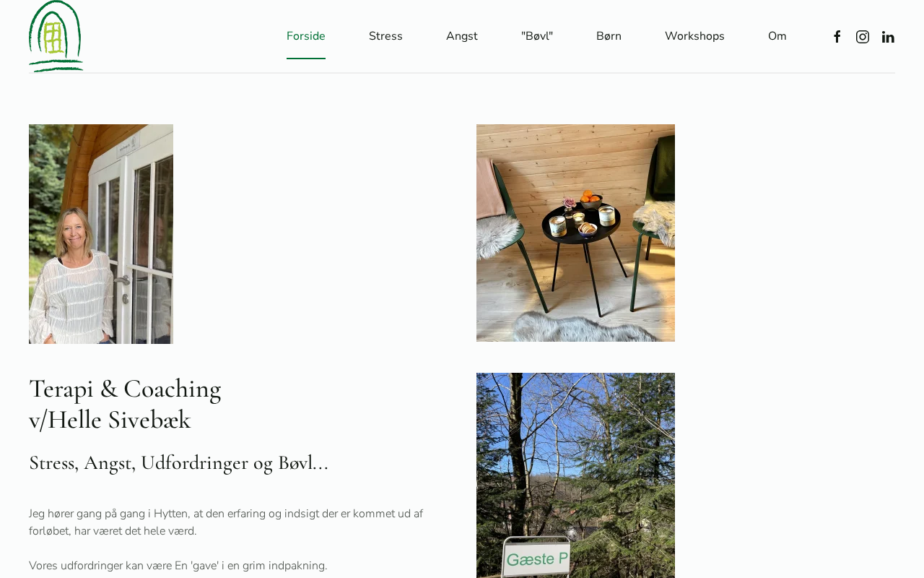Screen dimensions: 924x578
Task: Open the Facebook social icon
Action: [837, 37]
